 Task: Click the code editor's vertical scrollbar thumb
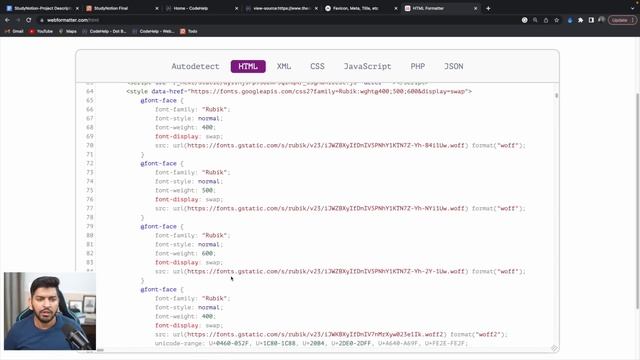(x=556, y=96)
